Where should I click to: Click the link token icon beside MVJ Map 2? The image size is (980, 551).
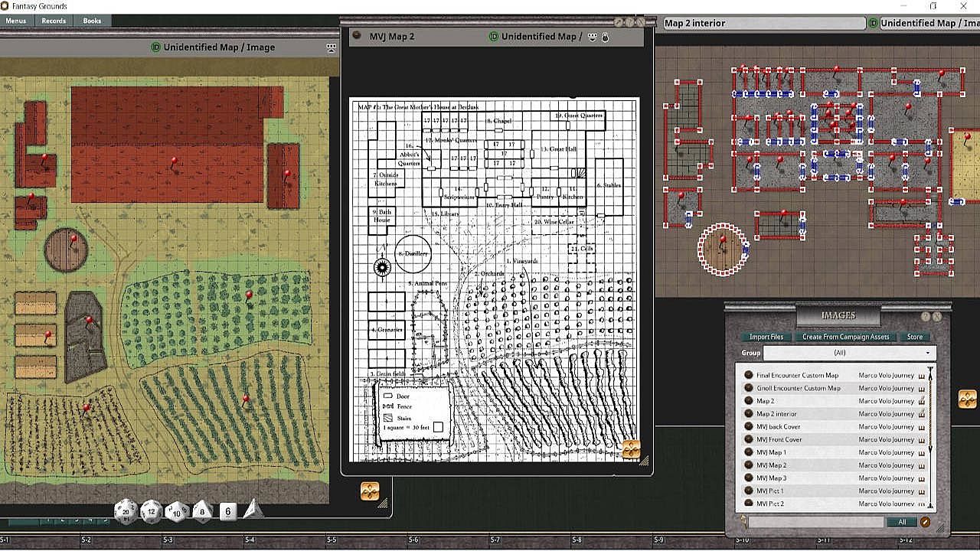[x=356, y=35]
